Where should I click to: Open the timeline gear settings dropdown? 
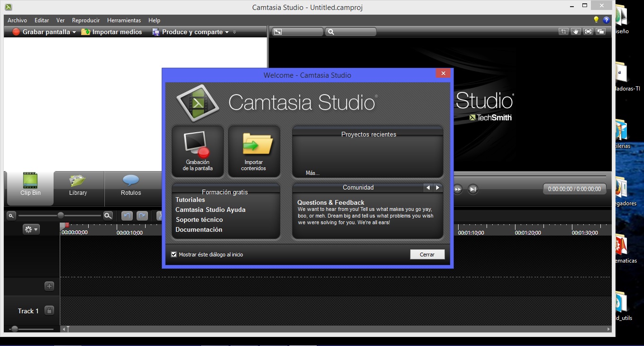coord(31,229)
